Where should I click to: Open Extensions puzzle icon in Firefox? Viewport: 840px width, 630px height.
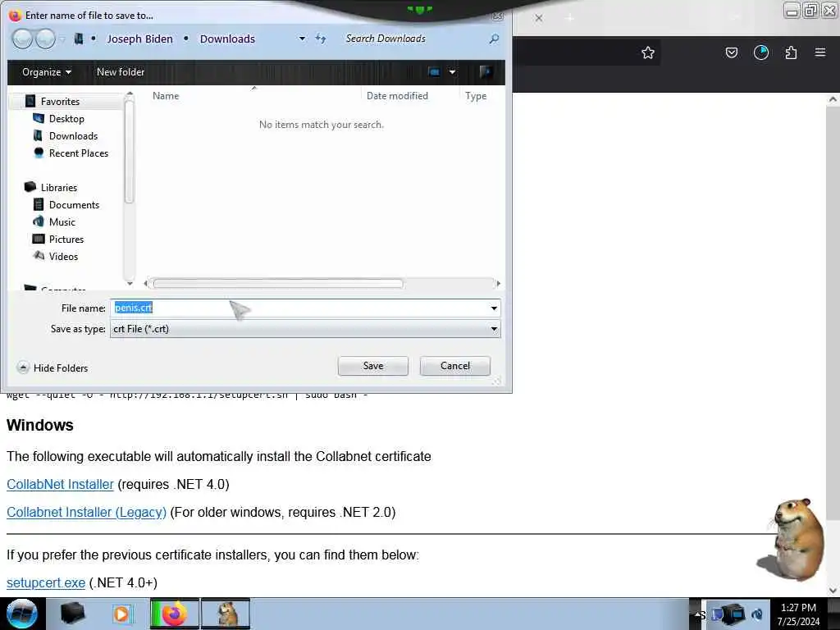[791, 52]
